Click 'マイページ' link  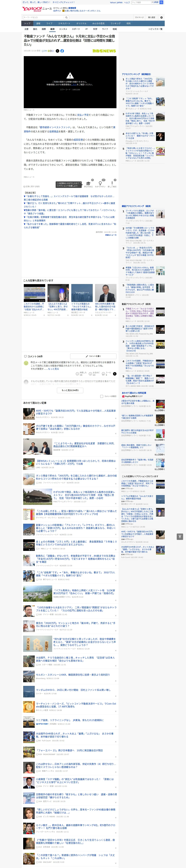[x=139, y=17]
